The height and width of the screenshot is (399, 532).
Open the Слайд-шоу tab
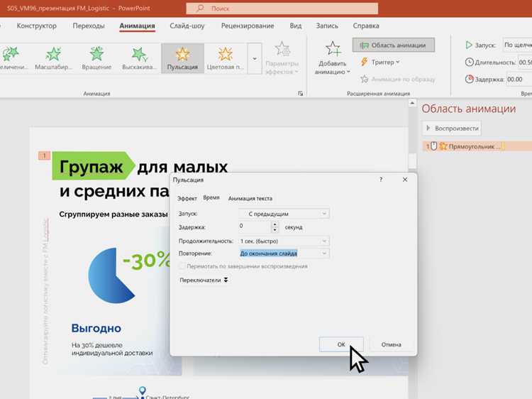[x=187, y=26]
